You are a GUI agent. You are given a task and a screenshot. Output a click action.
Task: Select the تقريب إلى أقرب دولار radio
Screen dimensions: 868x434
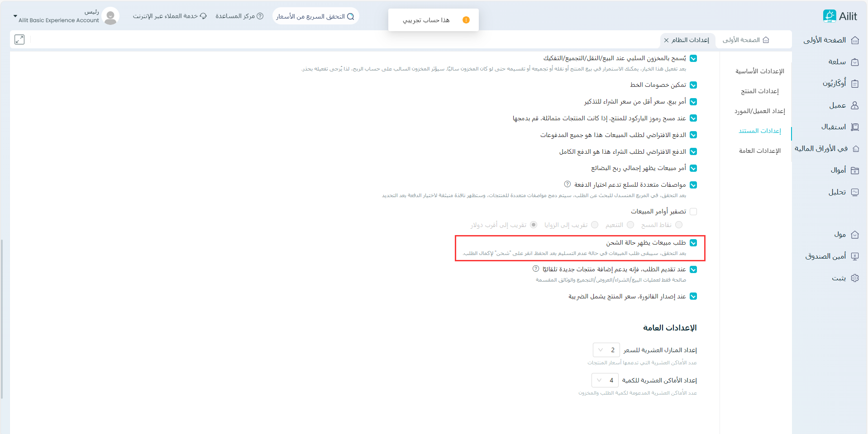534,225
